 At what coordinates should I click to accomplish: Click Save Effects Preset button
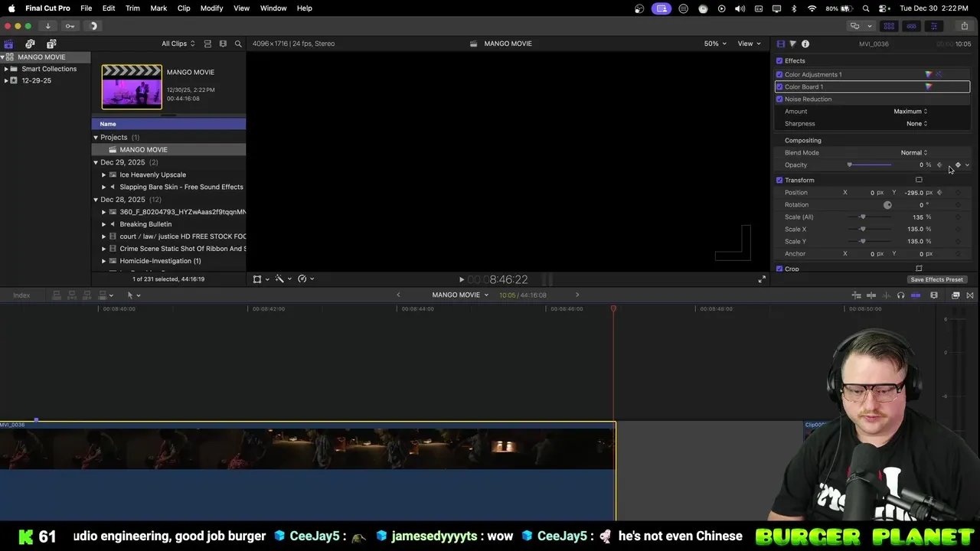click(x=936, y=279)
